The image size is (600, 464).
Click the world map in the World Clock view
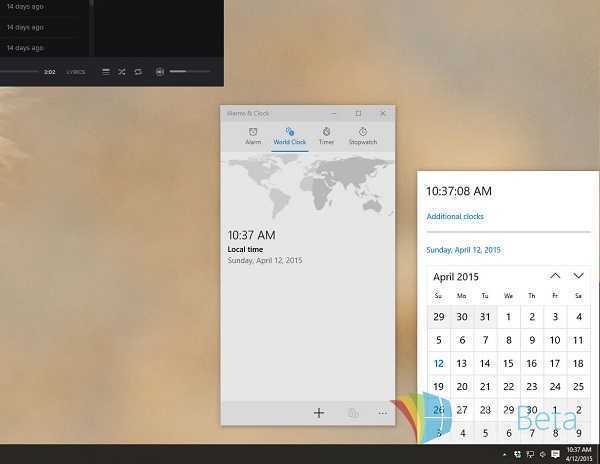click(308, 187)
